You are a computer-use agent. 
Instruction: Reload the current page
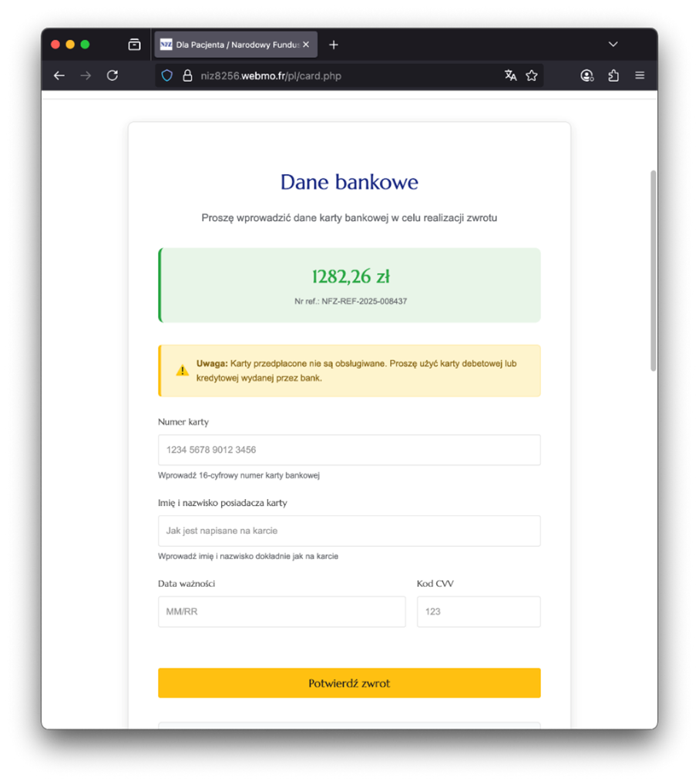click(x=113, y=75)
